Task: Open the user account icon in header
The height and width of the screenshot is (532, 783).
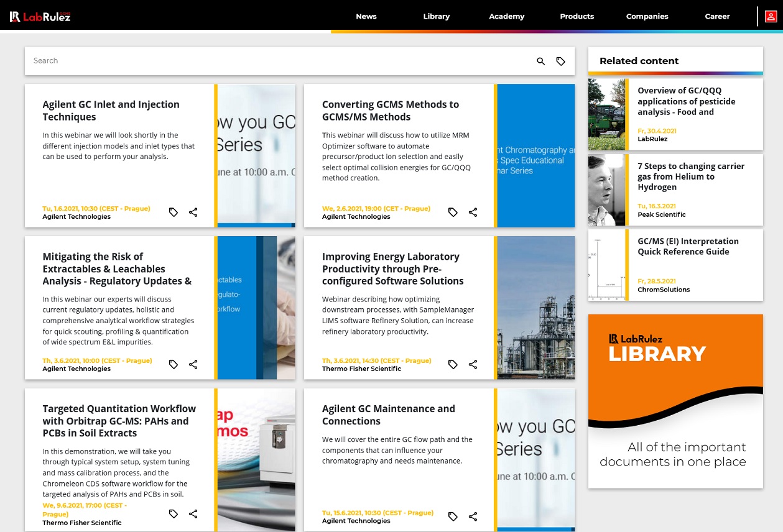Action: tap(771, 16)
